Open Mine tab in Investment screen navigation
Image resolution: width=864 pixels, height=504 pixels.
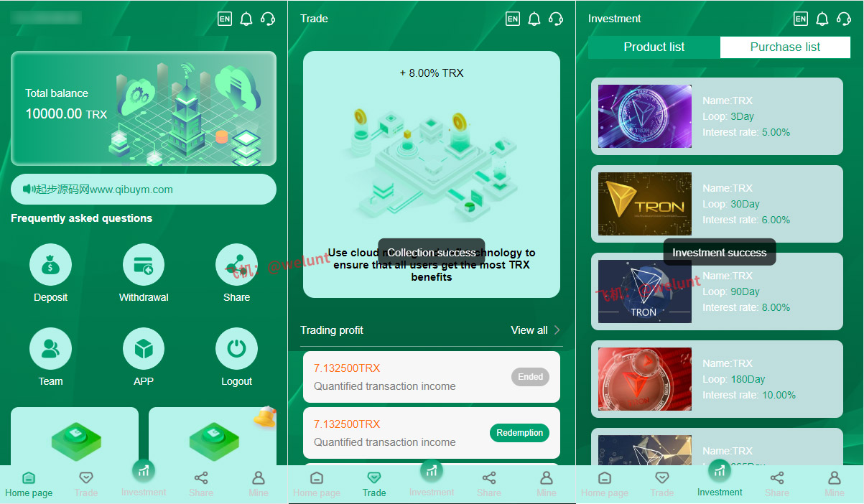click(x=835, y=484)
